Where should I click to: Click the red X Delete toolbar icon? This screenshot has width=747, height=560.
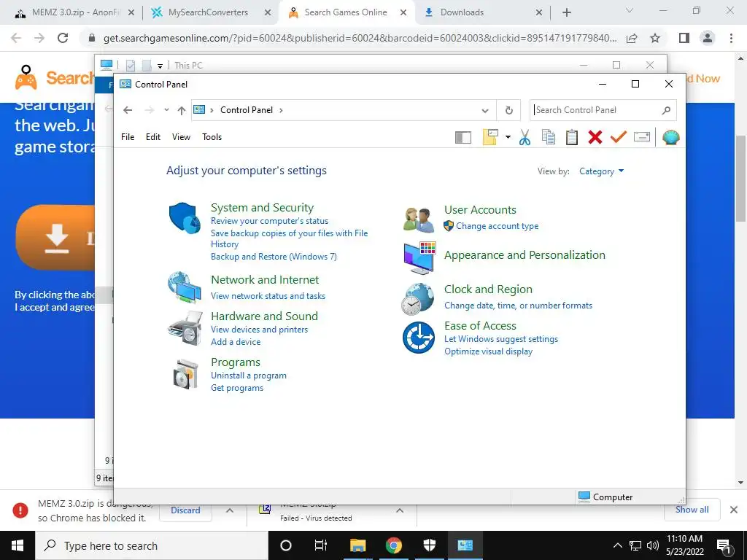pyautogui.click(x=595, y=137)
